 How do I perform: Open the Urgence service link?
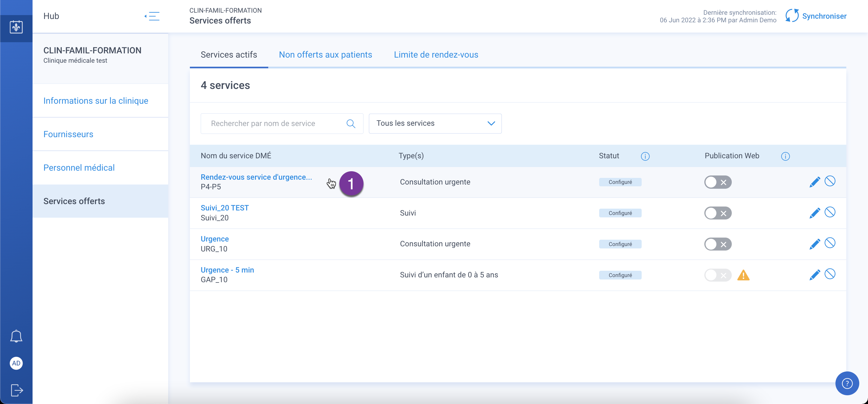[214, 239]
